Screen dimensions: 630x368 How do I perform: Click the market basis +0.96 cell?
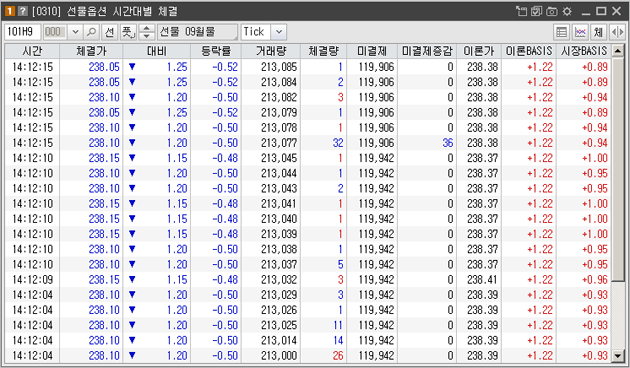point(584,280)
